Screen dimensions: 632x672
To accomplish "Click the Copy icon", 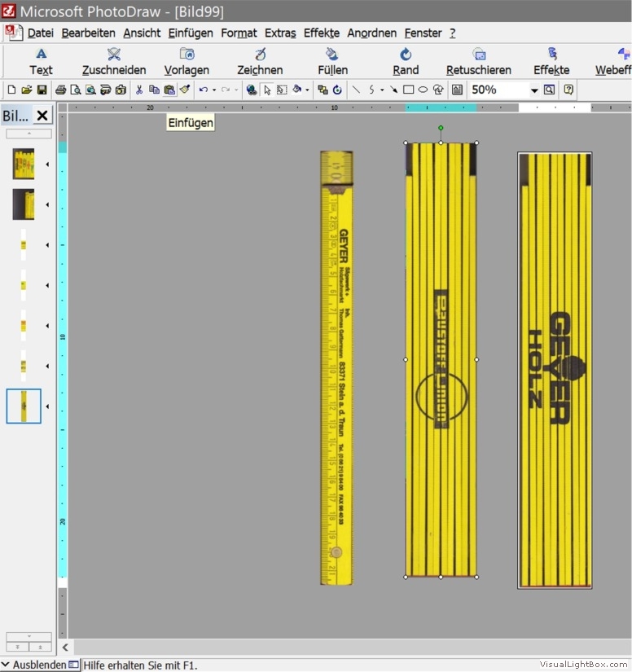I will [x=154, y=90].
